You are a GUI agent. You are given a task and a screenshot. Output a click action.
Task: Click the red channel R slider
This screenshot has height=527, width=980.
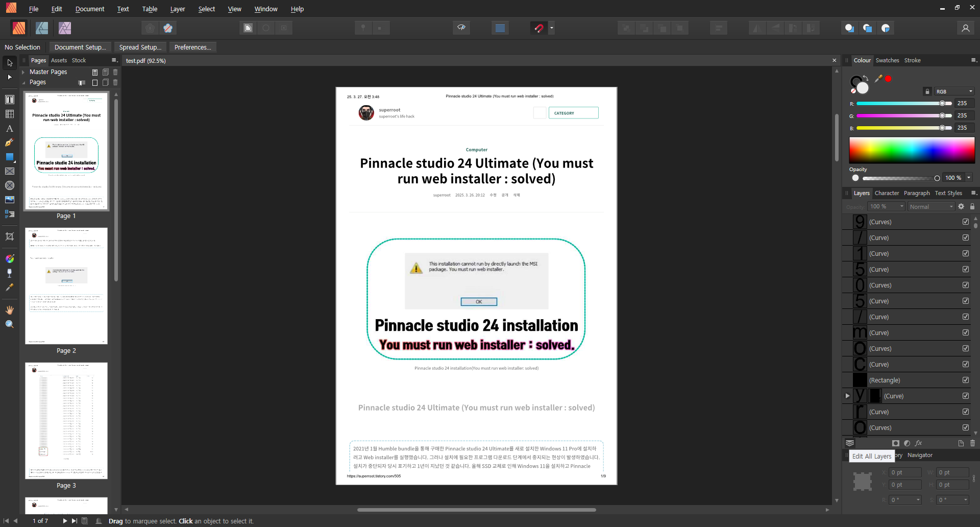click(x=903, y=103)
